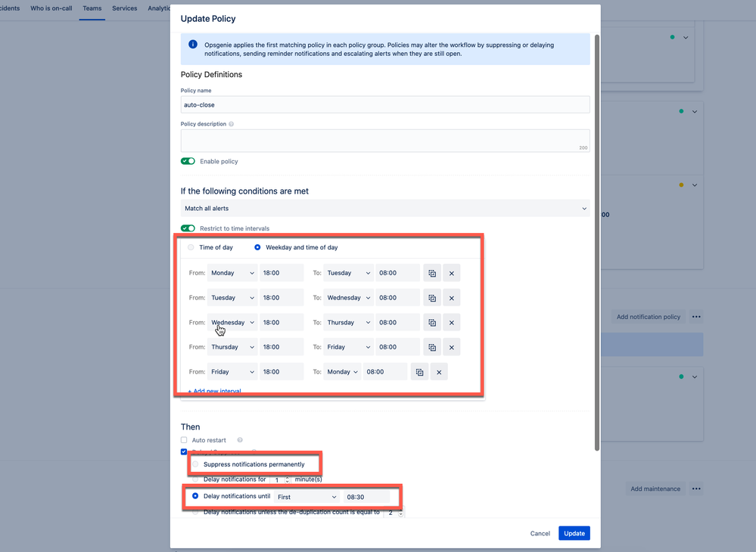Remove the Wednesday to Thursday interval
This screenshot has height=552, width=756.
pyautogui.click(x=451, y=323)
